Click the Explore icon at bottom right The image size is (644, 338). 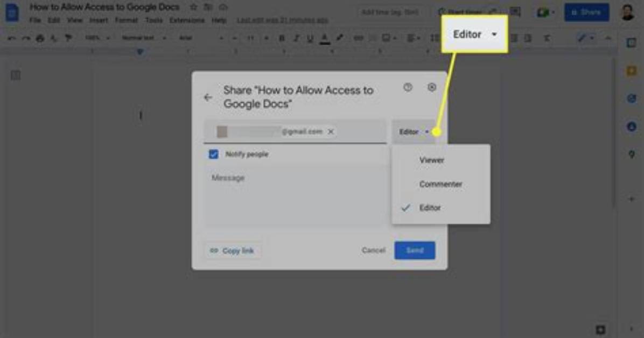[x=600, y=329]
